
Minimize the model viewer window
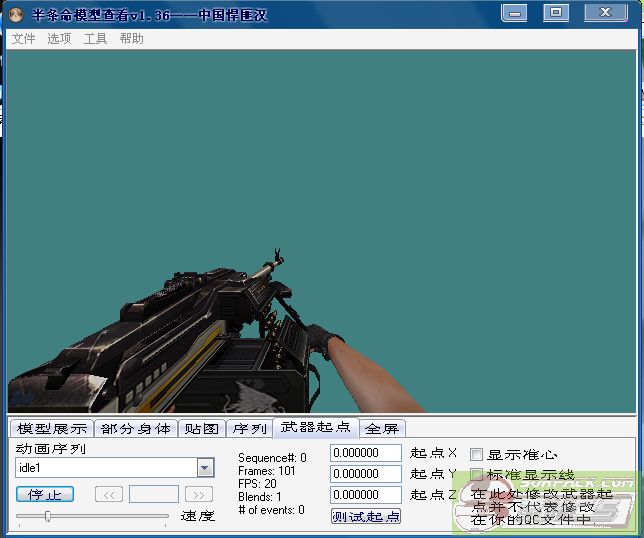click(x=515, y=13)
